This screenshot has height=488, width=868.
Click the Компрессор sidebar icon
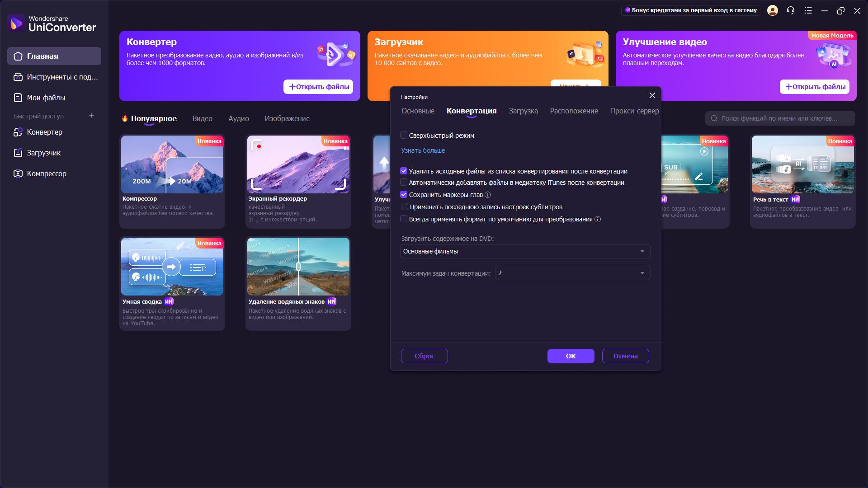(18, 174)
